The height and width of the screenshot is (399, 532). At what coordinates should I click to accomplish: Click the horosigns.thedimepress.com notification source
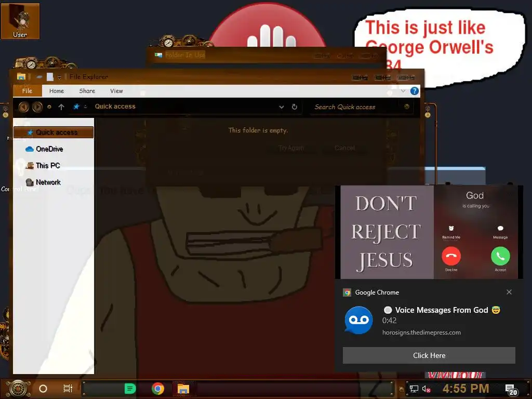pyautogui.click(x=421, y=332)
